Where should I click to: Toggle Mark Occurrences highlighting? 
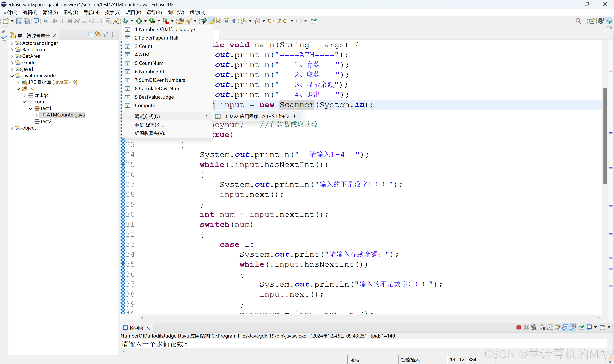[x=212, y=21]
